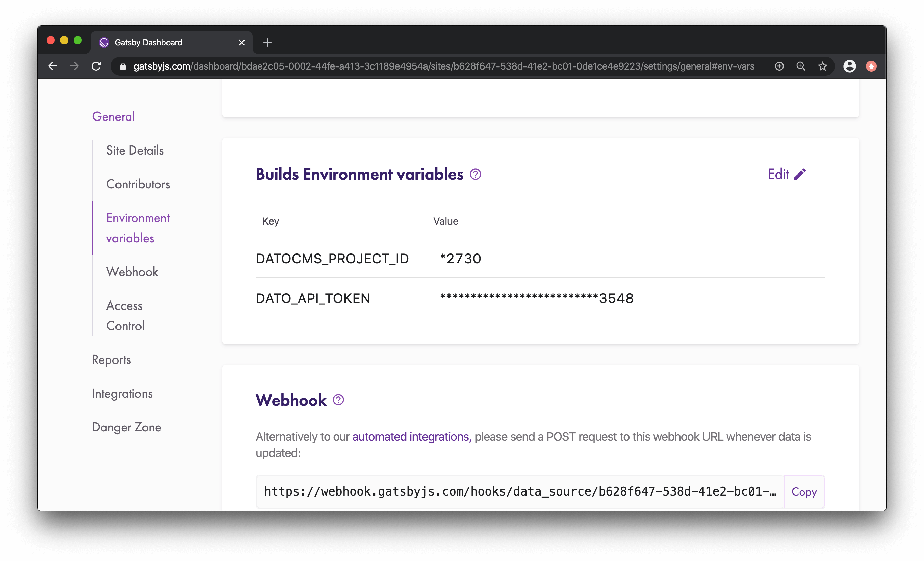Viewport: 924px width, 561px height.
Task: Open a new tab with the plus button
Action: pyautogui.click(x=267, y=43)
